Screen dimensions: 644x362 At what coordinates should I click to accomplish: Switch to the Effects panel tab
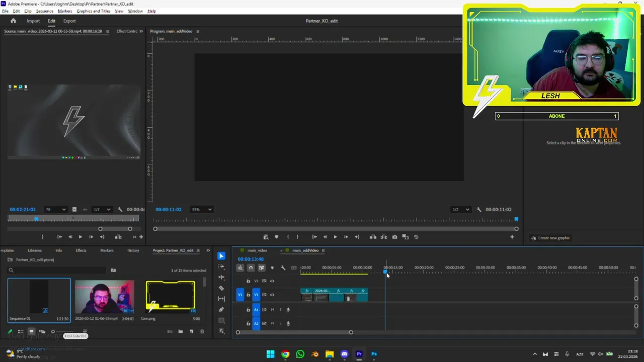click(x=81, y=250)
